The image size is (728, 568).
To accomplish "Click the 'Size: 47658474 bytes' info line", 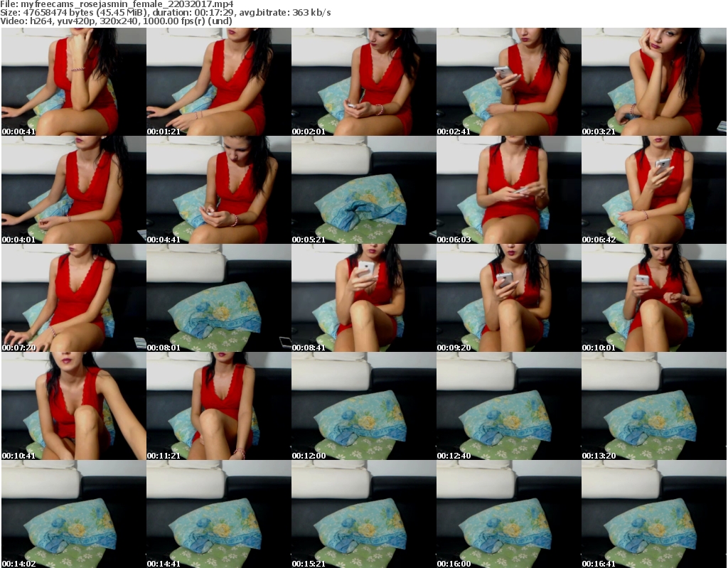I will (165, 13).
